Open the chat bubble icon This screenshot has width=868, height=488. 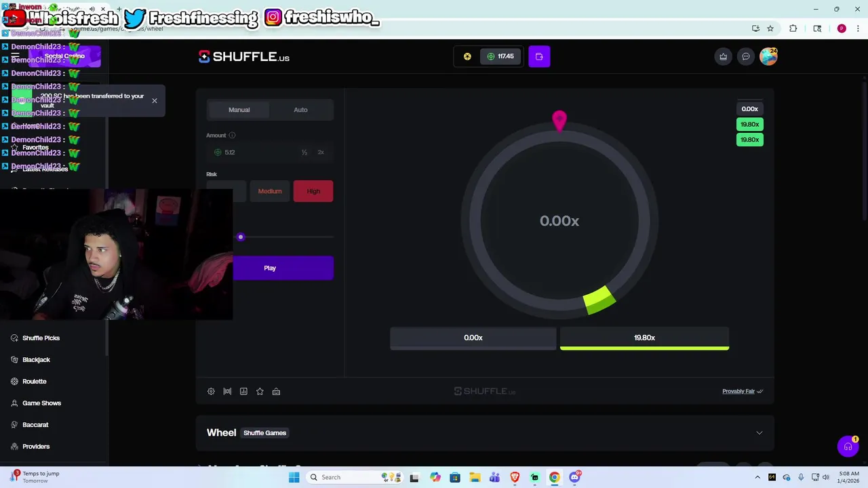pos(745,56)
